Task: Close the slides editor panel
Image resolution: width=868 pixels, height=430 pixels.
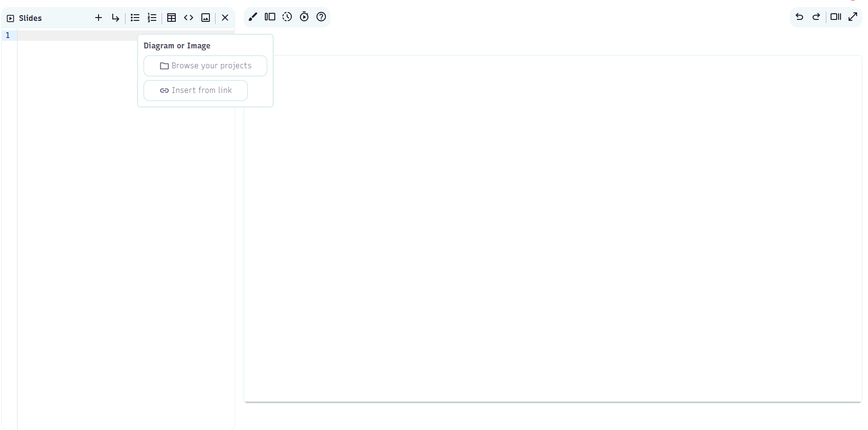Action: pos(225,18)
